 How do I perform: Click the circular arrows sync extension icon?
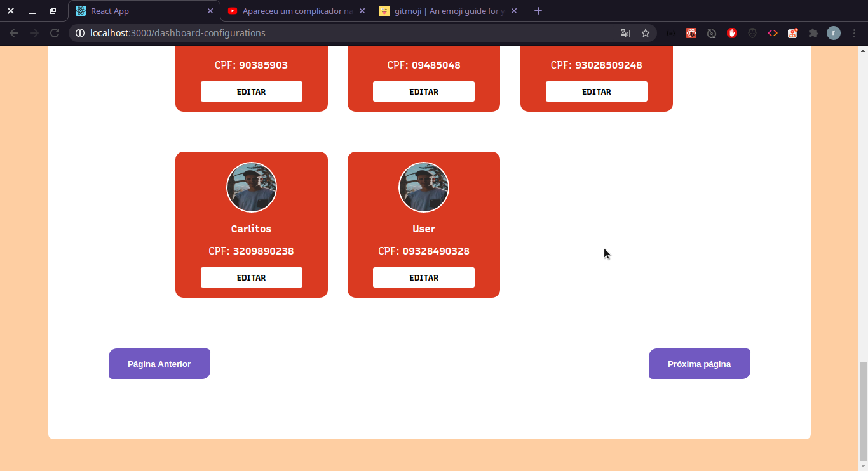click(712, 33)
